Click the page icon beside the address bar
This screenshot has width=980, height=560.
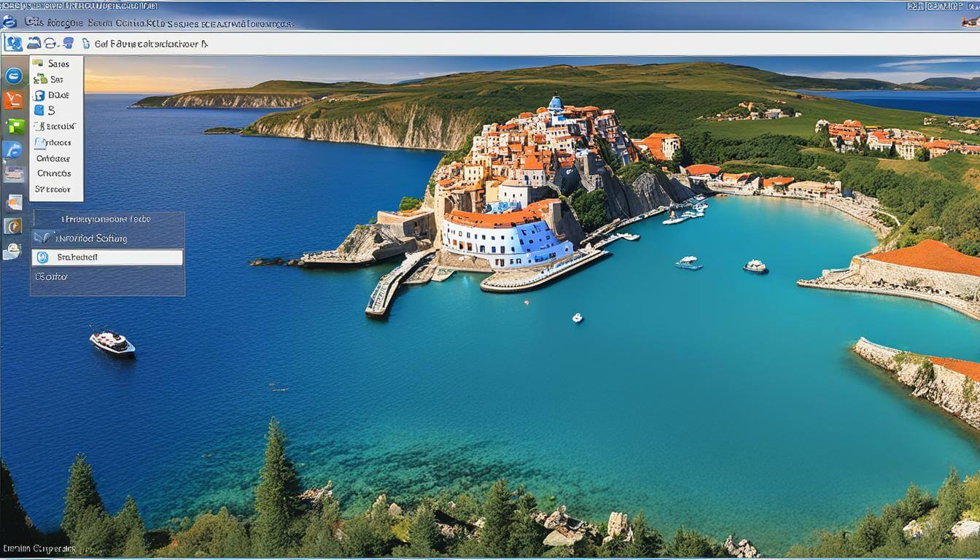(x=86, y=44)
